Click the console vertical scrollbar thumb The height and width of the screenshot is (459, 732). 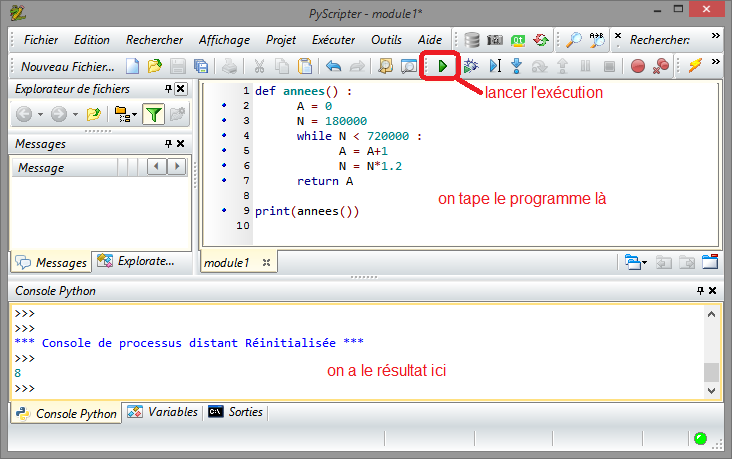[711, 372]
